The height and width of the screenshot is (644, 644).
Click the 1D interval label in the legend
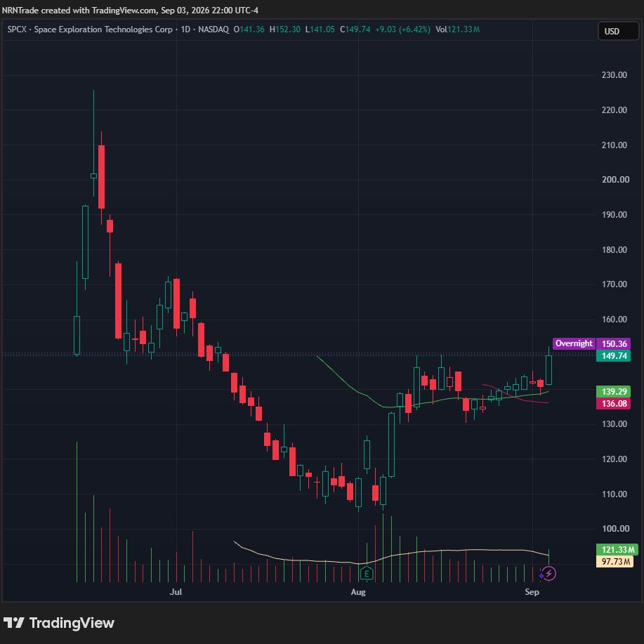tap(185, 29)
